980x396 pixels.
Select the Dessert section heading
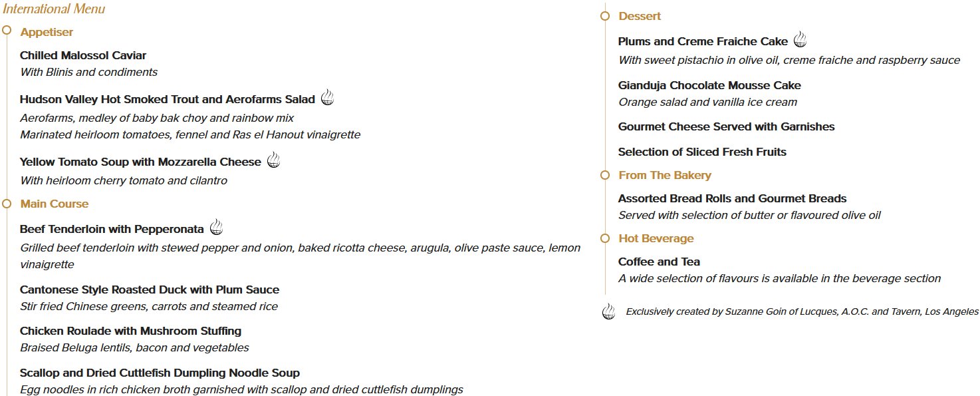click(640, 16)
